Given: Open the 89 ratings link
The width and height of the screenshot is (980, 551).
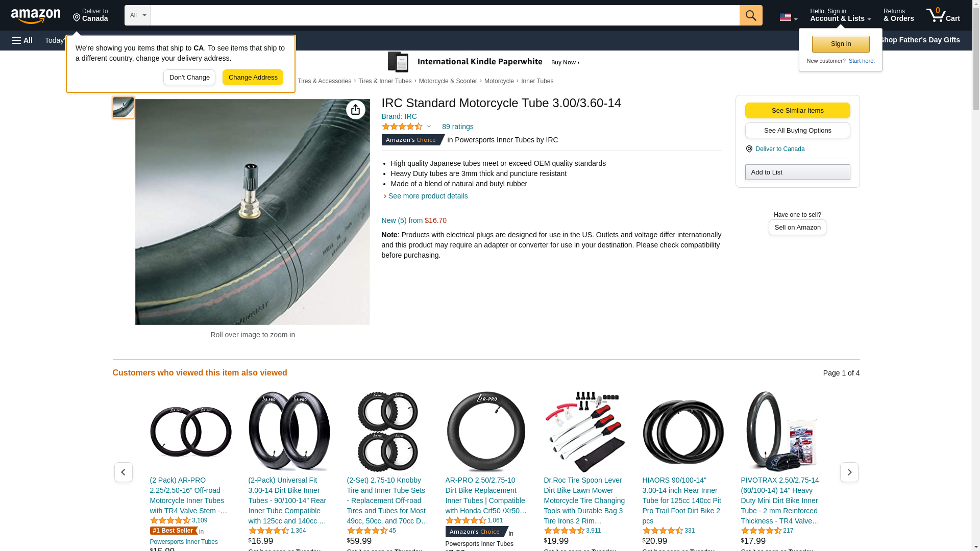Looking at the screenshot, I should [457, 127].
